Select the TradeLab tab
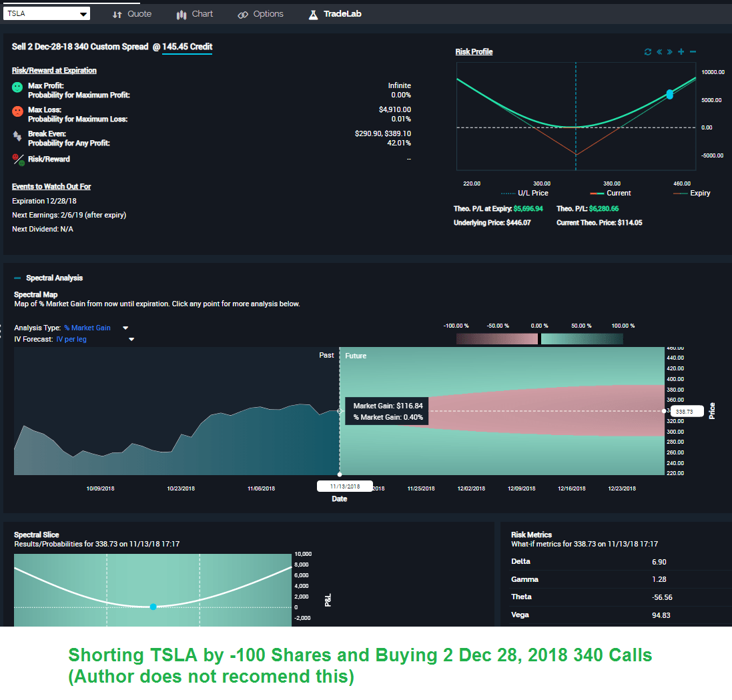Screen dimensions: 732x700 [x=335, y=14]
